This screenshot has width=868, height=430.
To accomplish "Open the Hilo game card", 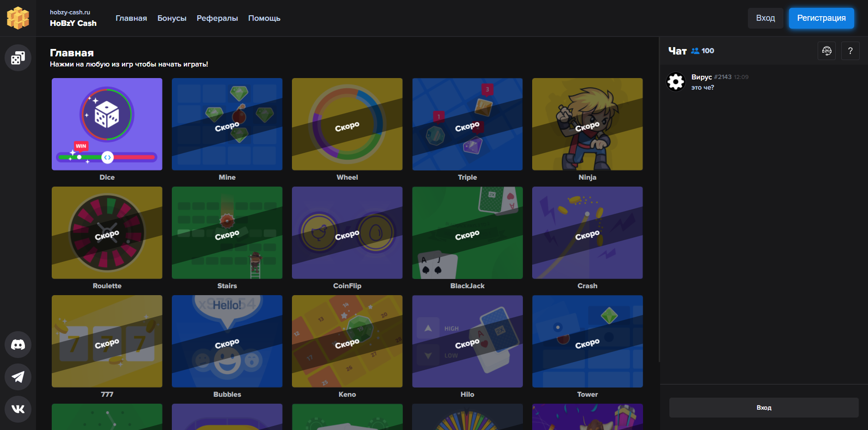I will [x=467, y=341].
